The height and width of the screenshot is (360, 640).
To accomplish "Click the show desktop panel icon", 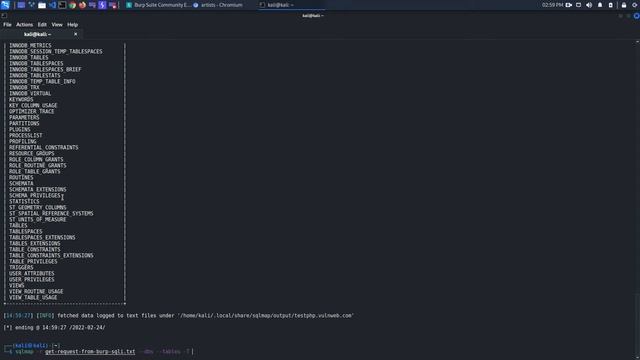I will coord(21,5).
